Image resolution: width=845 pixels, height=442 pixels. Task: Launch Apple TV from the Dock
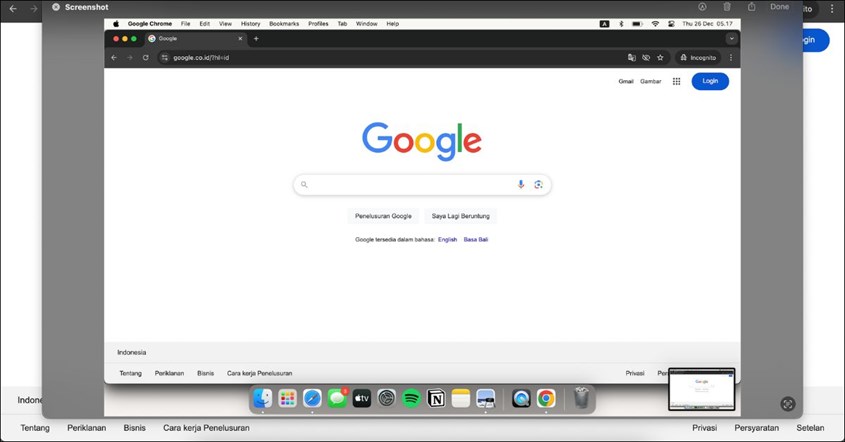click(x=362, y=398)
